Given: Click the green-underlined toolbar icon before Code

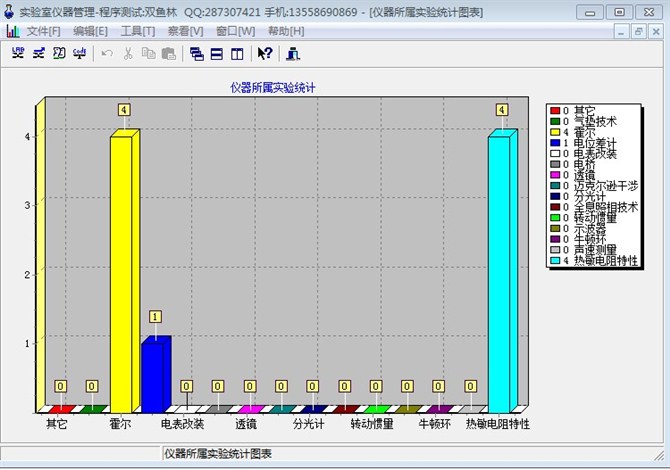Looking at the screenshot, I should [59, 53].
